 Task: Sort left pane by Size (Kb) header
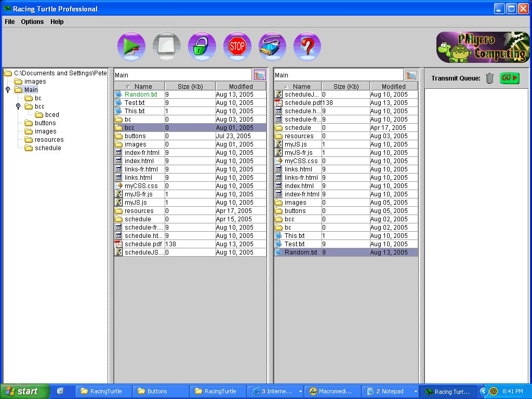click(190, 87)
